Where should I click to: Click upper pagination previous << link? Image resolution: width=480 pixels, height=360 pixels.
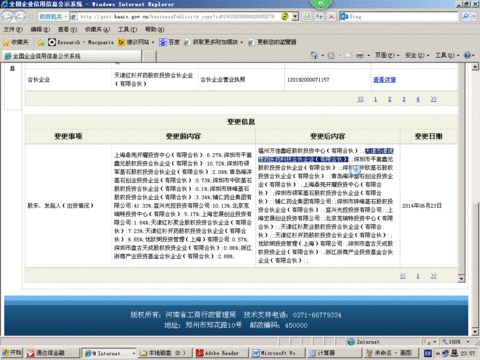(360, 99)
